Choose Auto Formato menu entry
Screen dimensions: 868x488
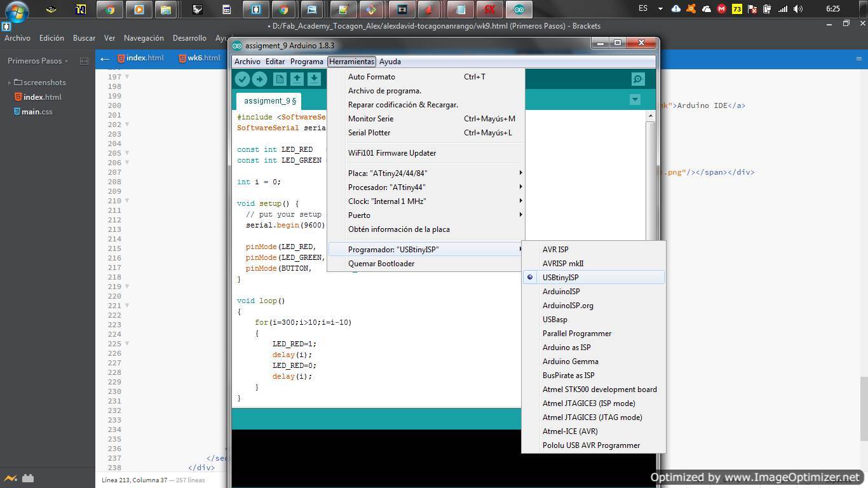point(426,77)
